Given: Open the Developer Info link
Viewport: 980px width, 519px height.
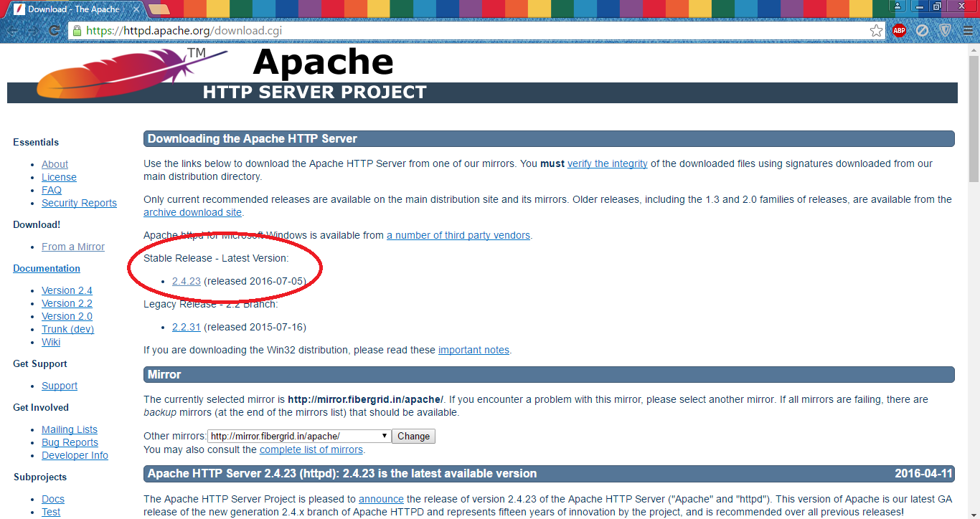Looking at the screenshot, I should point(75,455).
